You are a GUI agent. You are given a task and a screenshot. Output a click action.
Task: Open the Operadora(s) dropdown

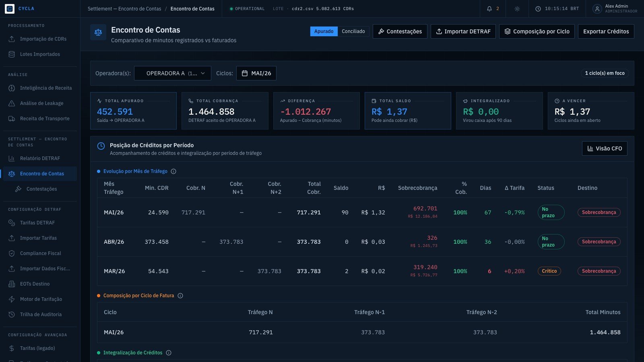173,73
